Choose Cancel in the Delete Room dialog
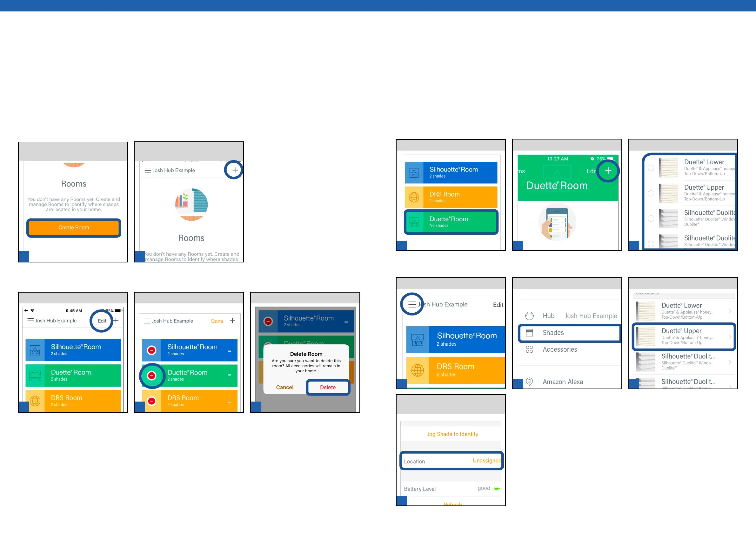 click(x=285, y=387)
